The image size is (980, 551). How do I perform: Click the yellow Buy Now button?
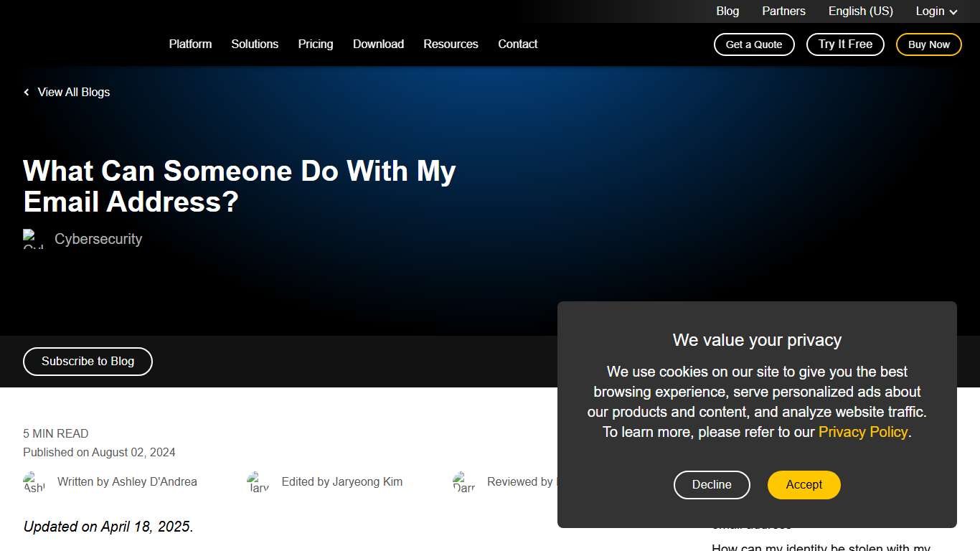[928, 44]
